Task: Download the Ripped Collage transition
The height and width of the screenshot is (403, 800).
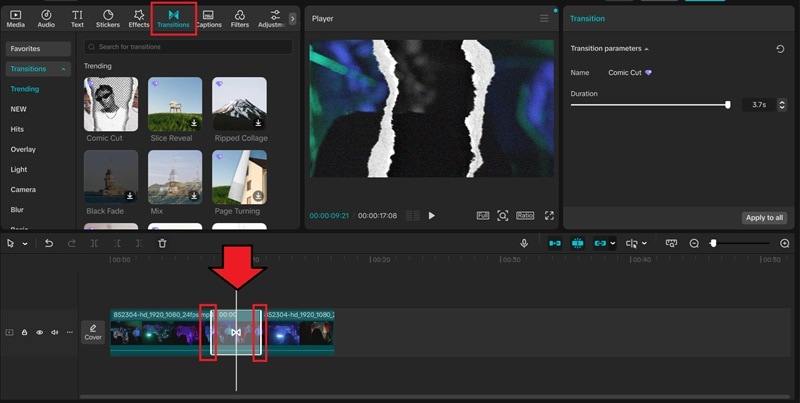Action: (258, 123)
